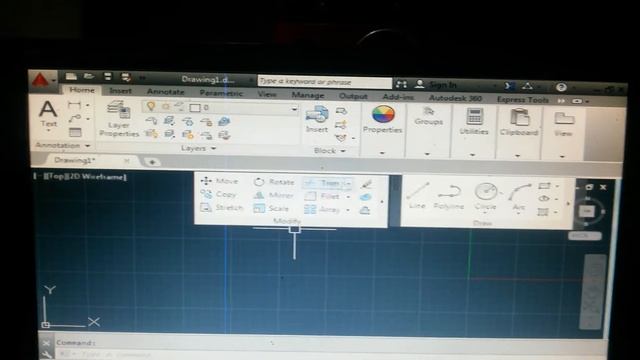Open the dropdown arrow under Circle
The image size is (640, 360).
tap(486, 213)
